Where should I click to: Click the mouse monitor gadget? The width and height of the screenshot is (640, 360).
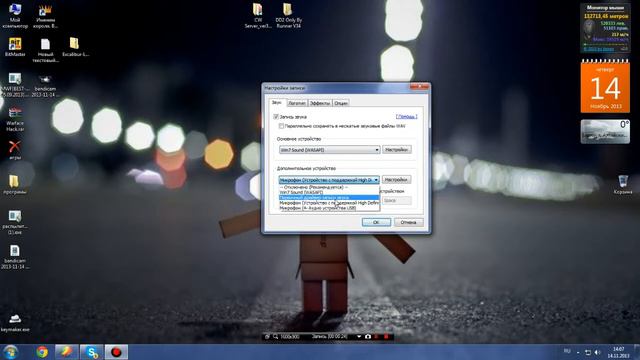tap(605, 28)
